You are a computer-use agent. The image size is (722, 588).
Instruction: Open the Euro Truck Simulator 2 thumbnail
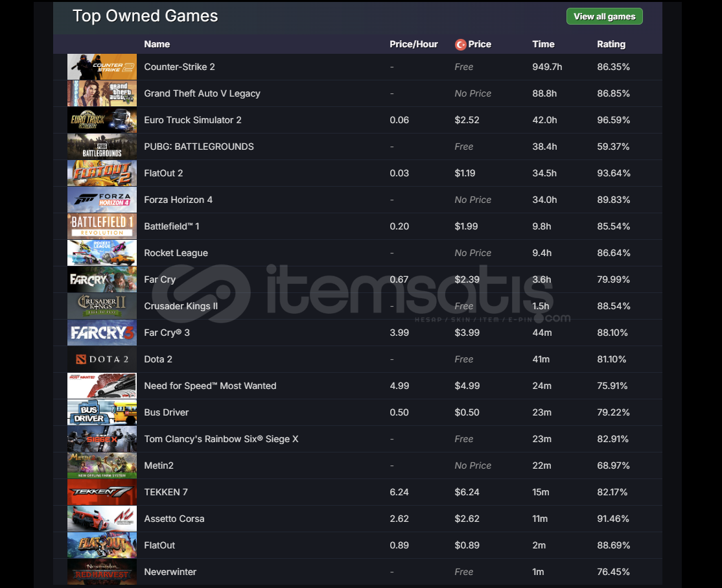click(102, 120)
